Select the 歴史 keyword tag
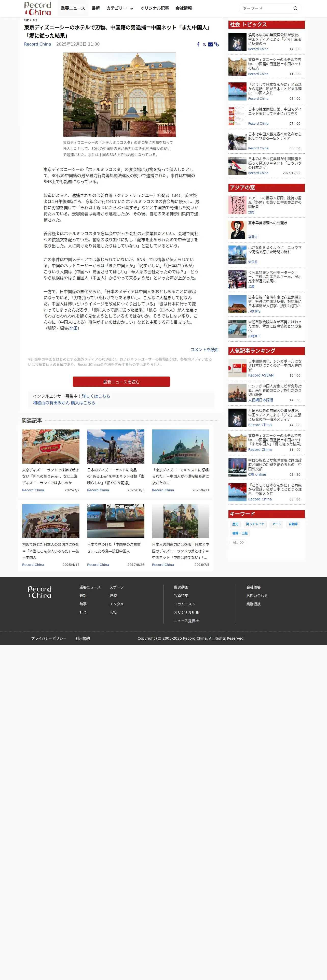The image size is (327, 980). (x=235, y=524)
